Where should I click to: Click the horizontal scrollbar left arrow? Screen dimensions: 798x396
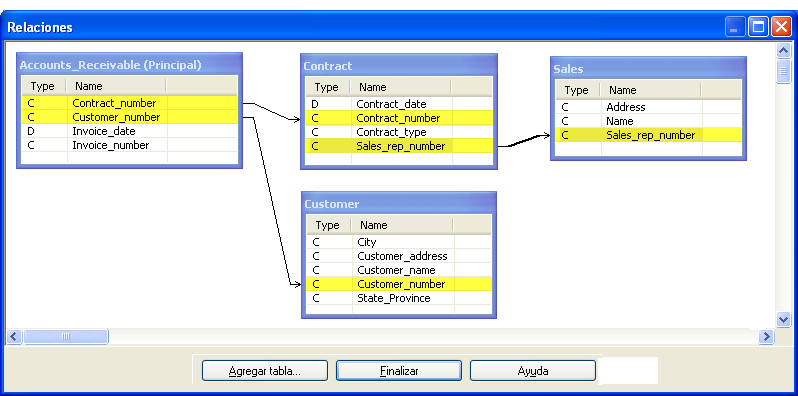[13, 336]
